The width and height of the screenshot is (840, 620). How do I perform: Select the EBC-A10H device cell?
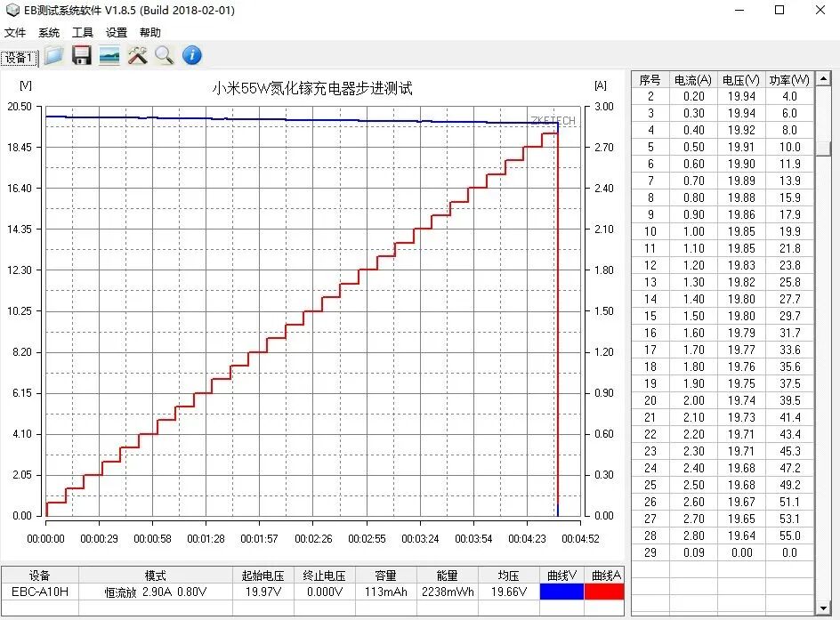pos(40,592)
